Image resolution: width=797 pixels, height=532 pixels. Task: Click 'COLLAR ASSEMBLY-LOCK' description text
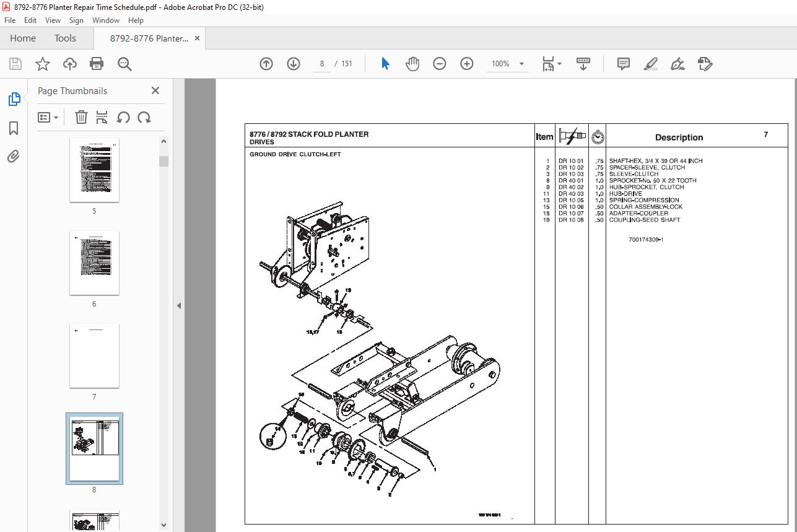tap(645, 207)
